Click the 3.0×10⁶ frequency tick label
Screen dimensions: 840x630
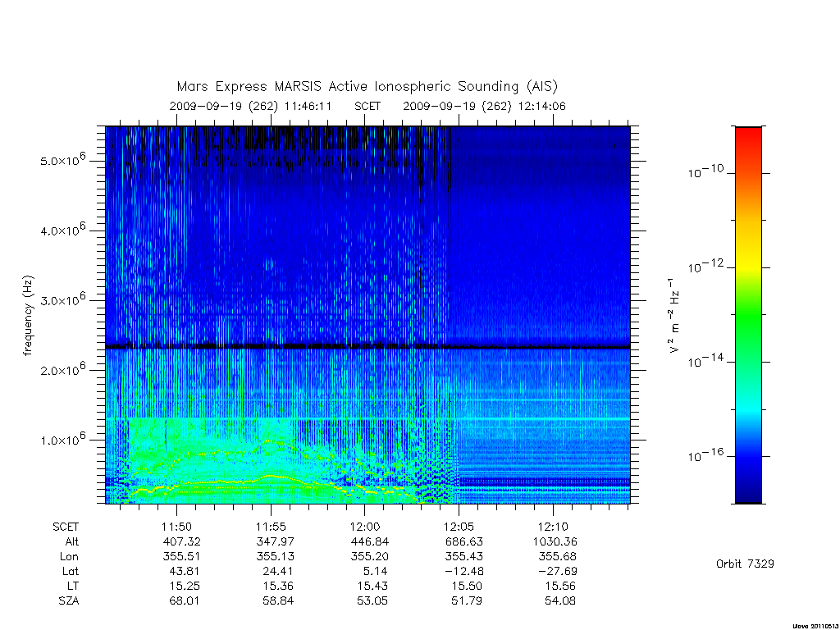(62, 299)
